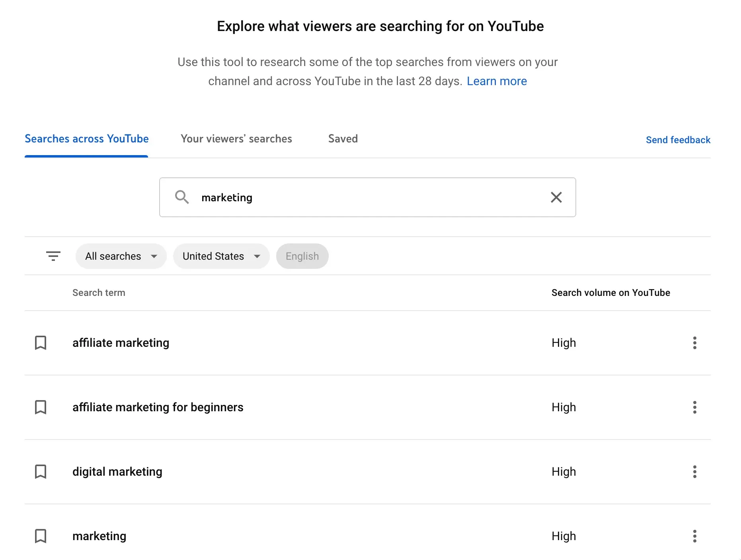This screenshot has height=560, width=741.
Task: Save affiliate marketing for beginners term
Action: tap(41, 407)
